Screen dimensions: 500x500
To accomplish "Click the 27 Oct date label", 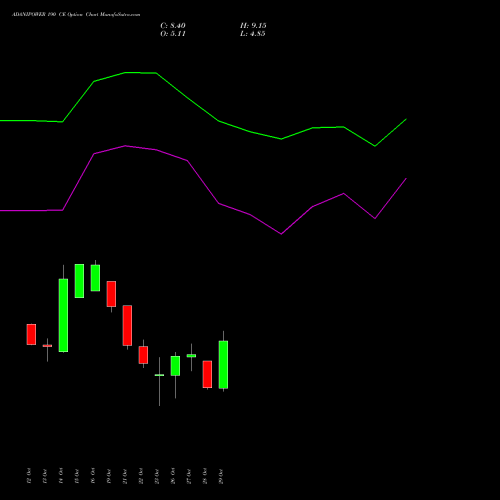I will (x=189, y=476).
